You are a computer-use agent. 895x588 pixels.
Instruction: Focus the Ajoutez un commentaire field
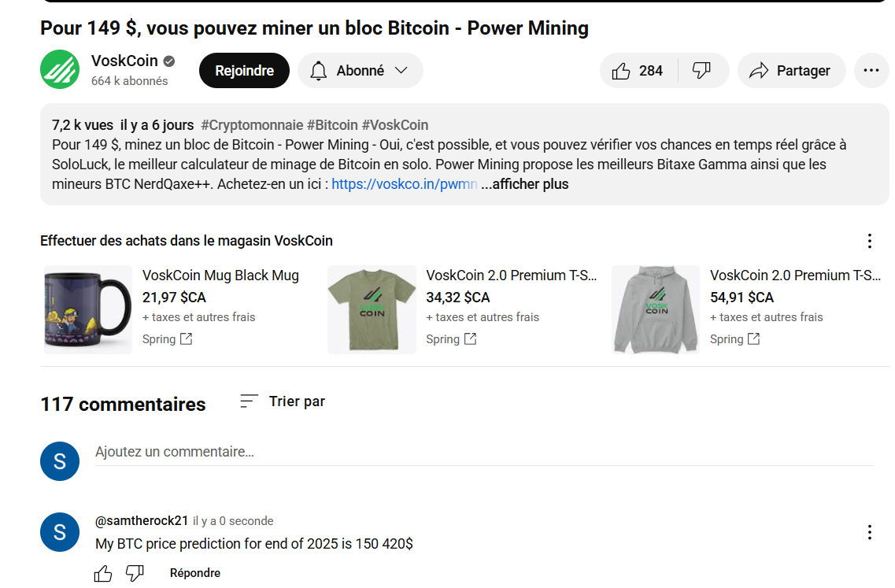pos(484,452)
